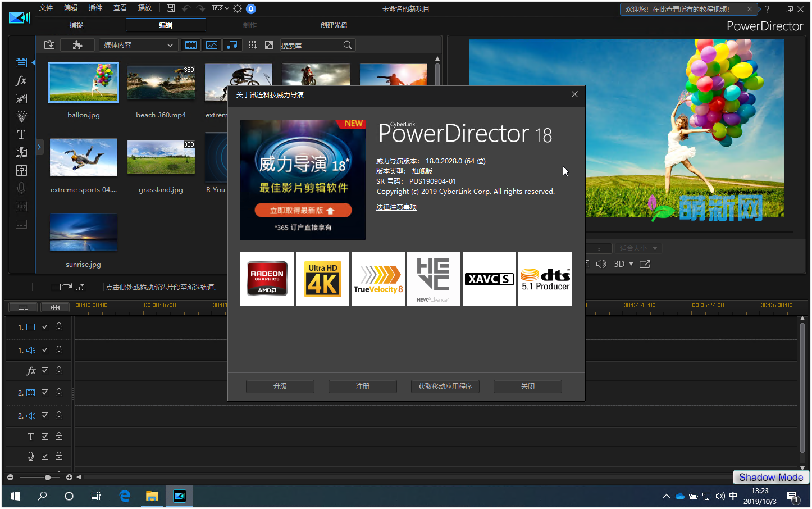This screenshot has height=509, width=812.
Task: Select the beach 360.mp4 thumbnail
Action: [x=161, y=83]
